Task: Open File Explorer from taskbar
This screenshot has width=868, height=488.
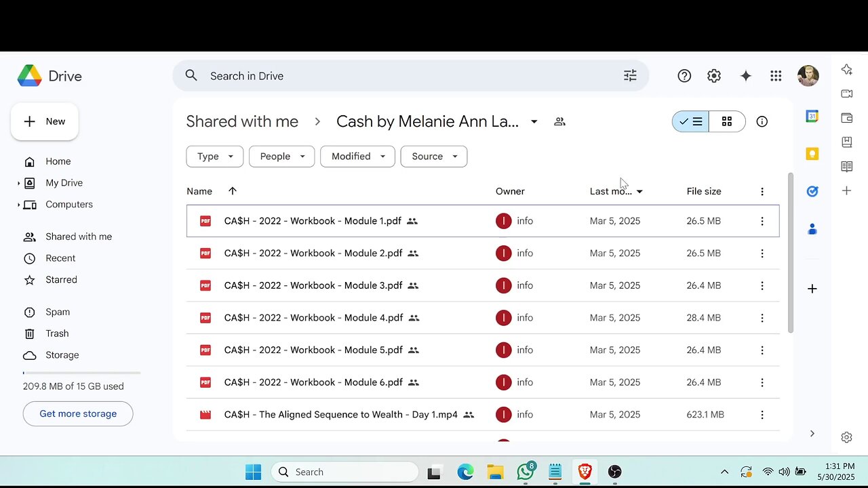Action: coord(496,472)
